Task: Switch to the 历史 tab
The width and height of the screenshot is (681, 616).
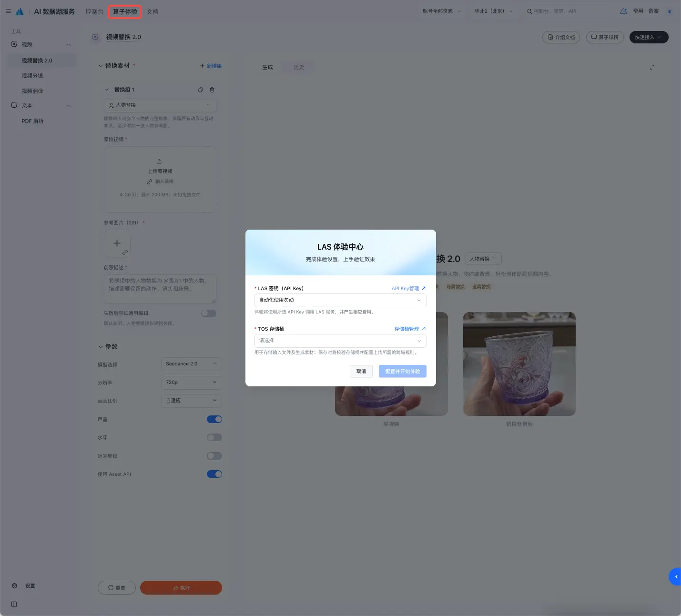Action: click(299, 67)
